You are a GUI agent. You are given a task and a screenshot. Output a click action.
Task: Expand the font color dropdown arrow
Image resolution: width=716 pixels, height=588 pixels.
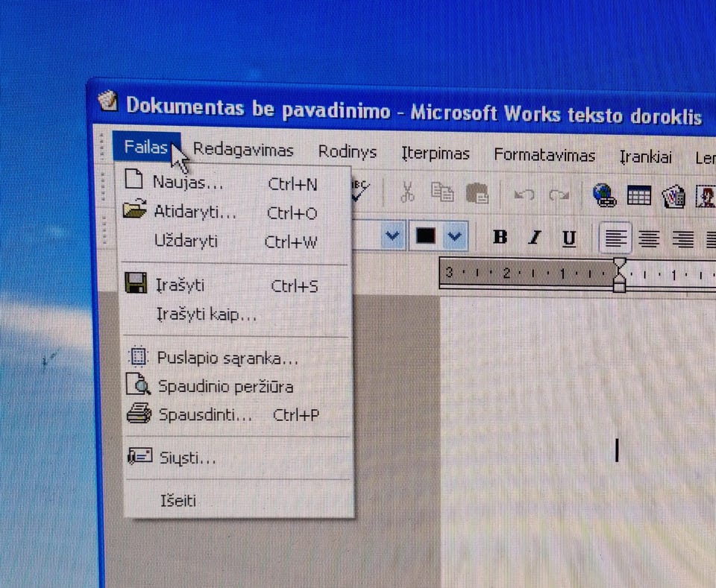[454, 236]
